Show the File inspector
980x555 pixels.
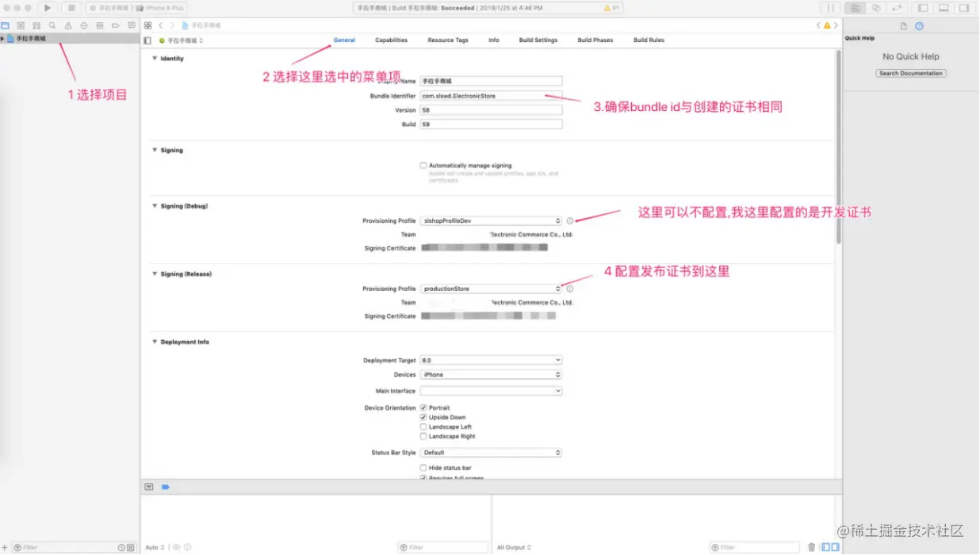pos(903,26)
